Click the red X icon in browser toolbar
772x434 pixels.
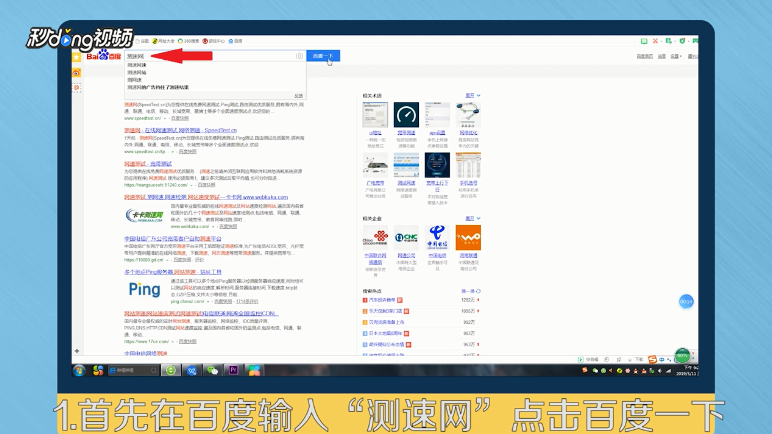click(x=655, y=41)
